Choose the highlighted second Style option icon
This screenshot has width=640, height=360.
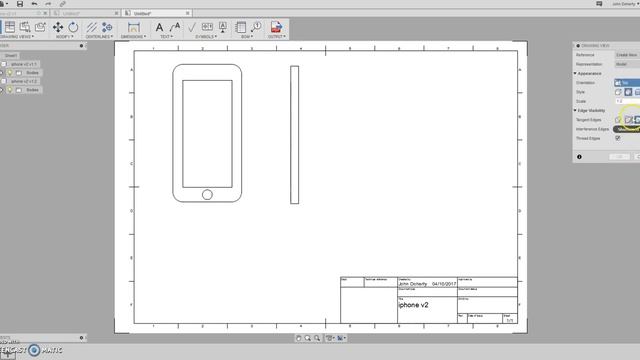pyautogui.click(x=628, y=92)
